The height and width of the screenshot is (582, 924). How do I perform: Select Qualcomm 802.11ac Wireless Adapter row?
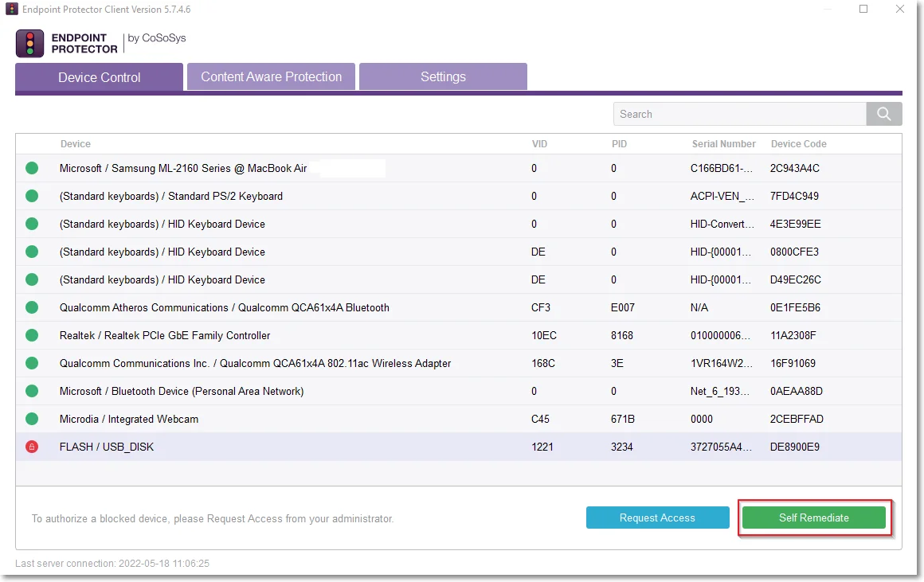point(459,363)
